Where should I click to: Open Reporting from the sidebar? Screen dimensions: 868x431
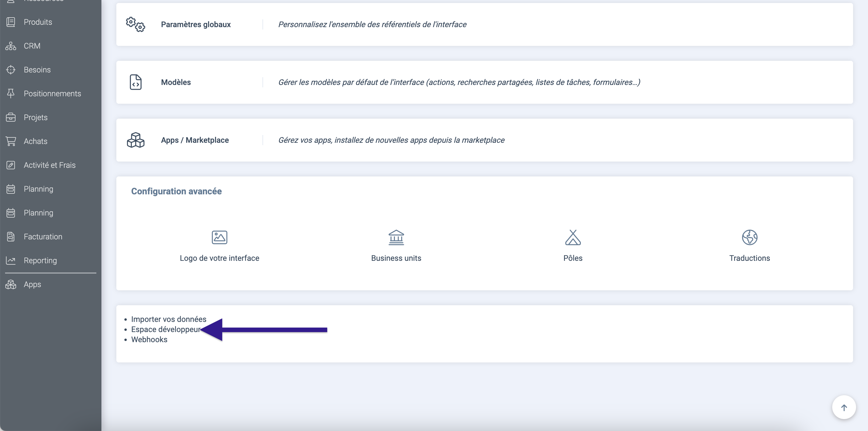pos(40,261)
